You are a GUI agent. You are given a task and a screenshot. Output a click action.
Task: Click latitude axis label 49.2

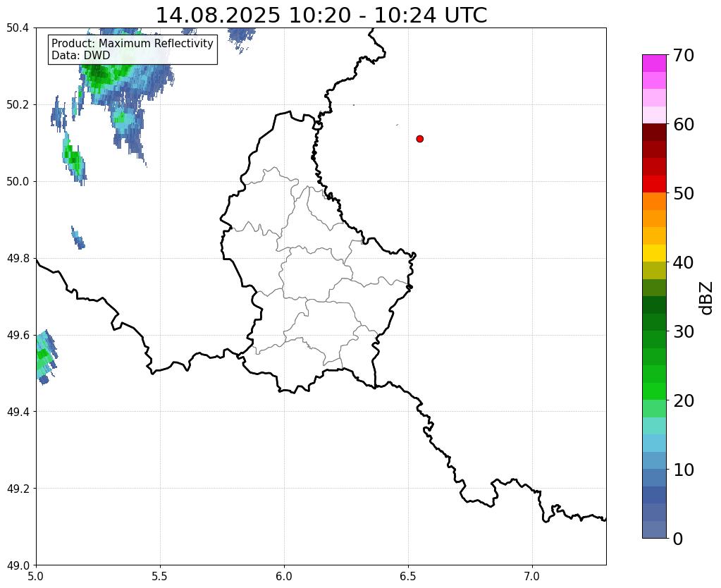(x=18, y=489)
